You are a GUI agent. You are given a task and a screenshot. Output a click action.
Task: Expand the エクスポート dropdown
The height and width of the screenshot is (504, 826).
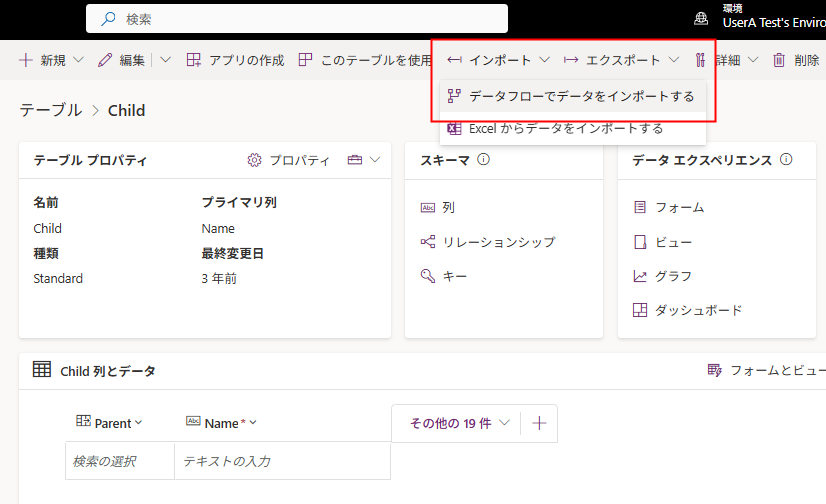pos(620,61)
